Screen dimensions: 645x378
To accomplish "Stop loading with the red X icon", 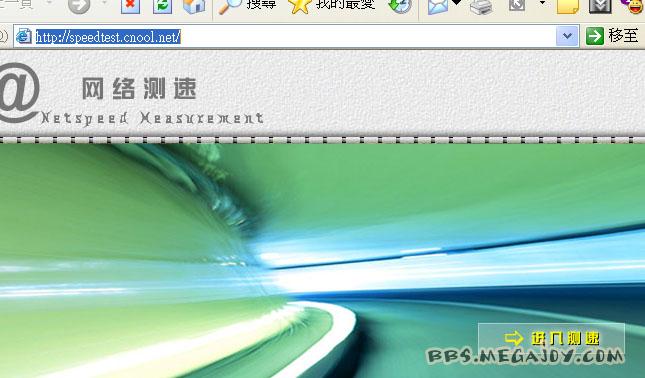I will click(130, 6).
